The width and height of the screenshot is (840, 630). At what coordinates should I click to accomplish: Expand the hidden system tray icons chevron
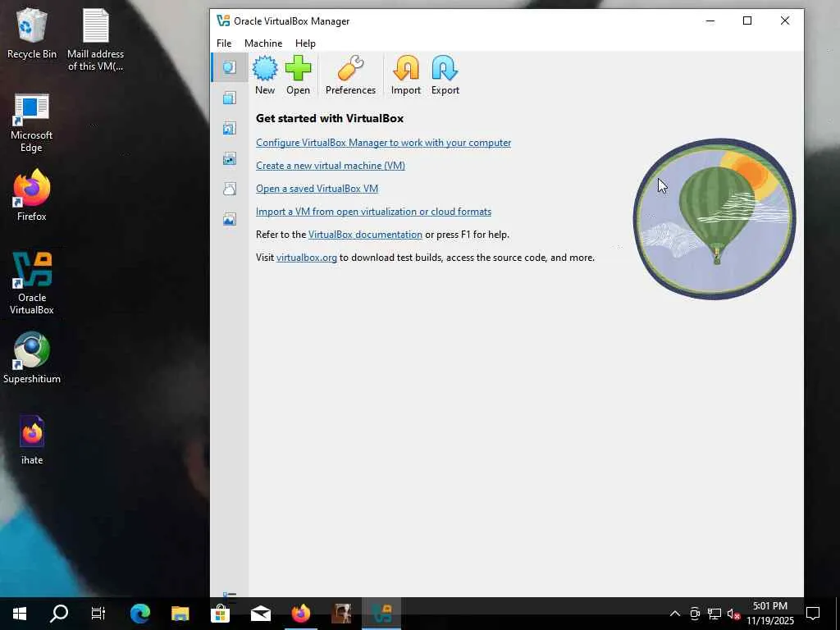pyautogui.click(x=675, y=614)
